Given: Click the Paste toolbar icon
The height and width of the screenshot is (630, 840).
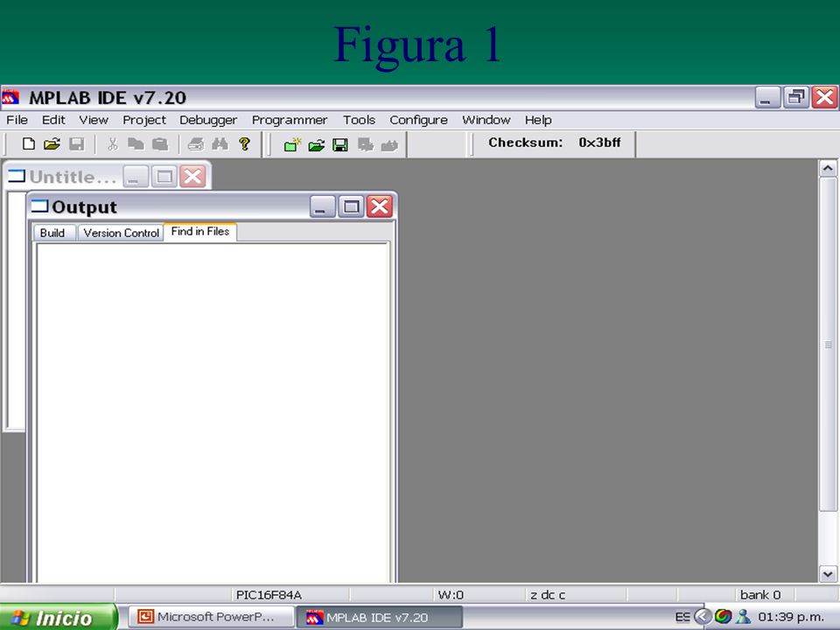Looking at the screenshot, I should [159, 143].
